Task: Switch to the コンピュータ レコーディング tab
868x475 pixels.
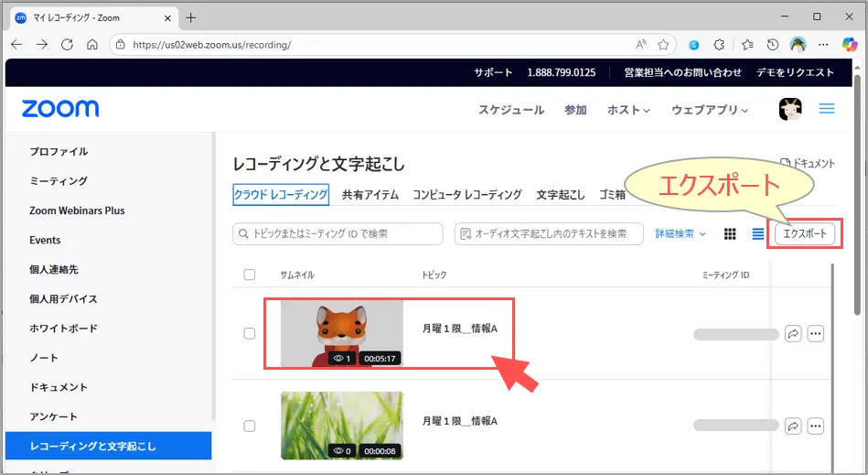Action: 467,195
